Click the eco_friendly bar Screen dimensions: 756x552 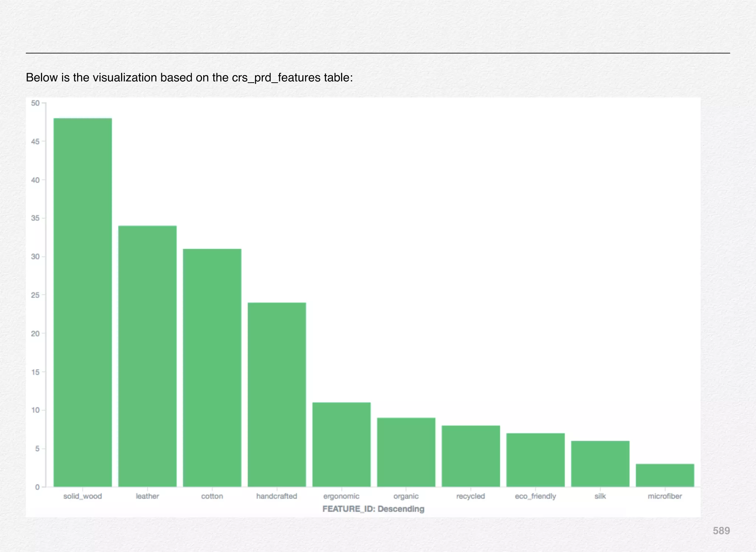tap(536, 460)
